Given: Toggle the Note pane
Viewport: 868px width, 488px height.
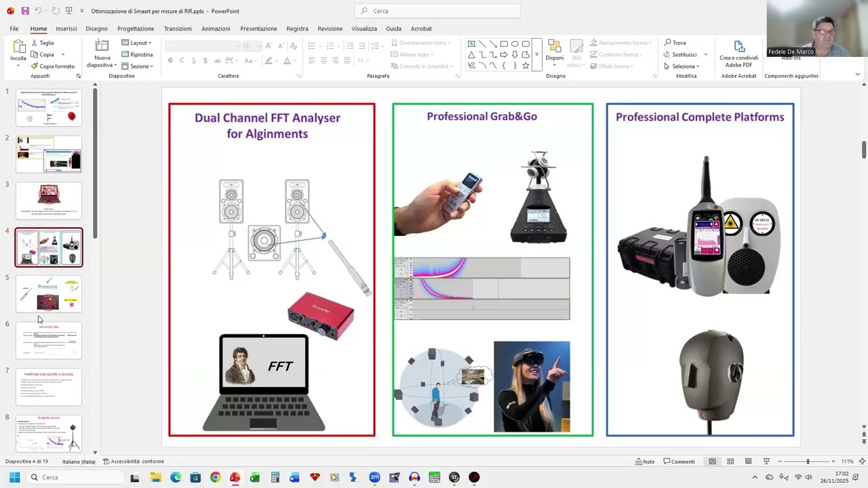Looking at the screenshot, I should click(x=645, y=462).
